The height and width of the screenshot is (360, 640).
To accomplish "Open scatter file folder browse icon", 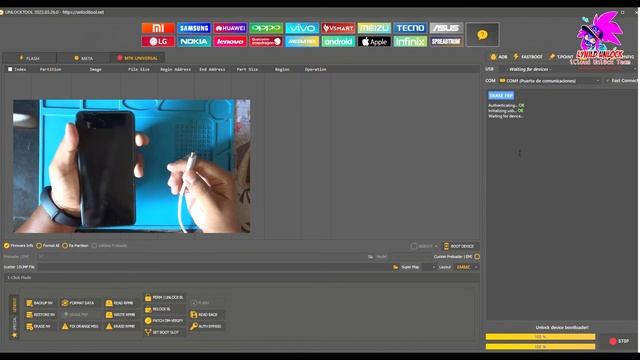I will pos(395,267).
